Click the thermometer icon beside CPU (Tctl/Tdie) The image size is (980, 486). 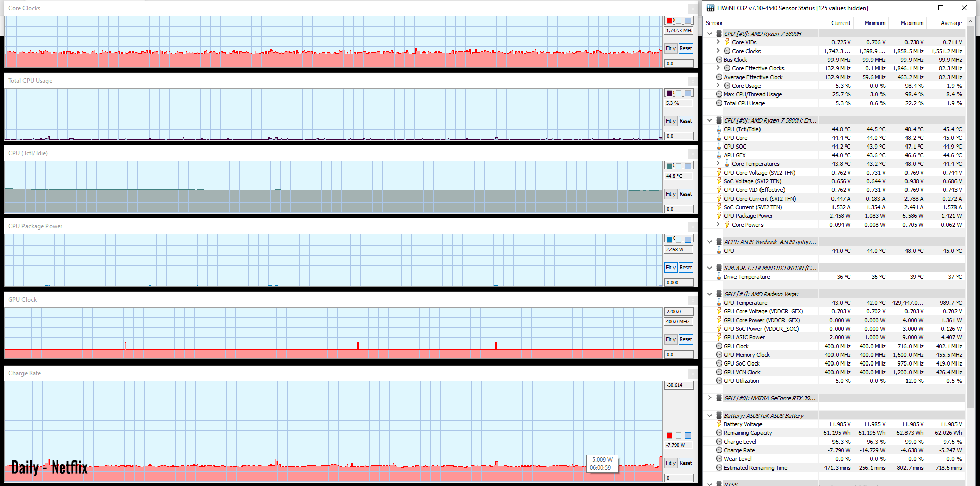719,129
